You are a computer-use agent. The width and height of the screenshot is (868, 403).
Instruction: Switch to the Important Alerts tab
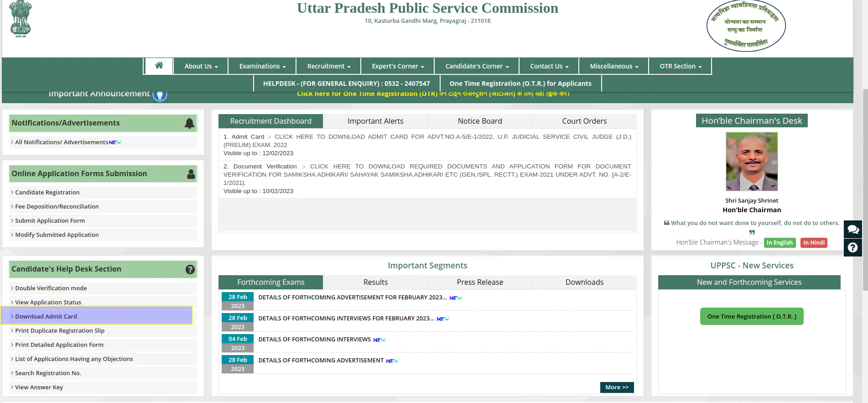point(375,121)
